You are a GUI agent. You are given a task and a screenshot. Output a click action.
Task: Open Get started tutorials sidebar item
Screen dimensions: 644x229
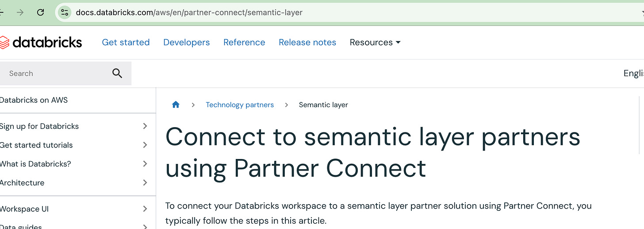tap(36, 145)
